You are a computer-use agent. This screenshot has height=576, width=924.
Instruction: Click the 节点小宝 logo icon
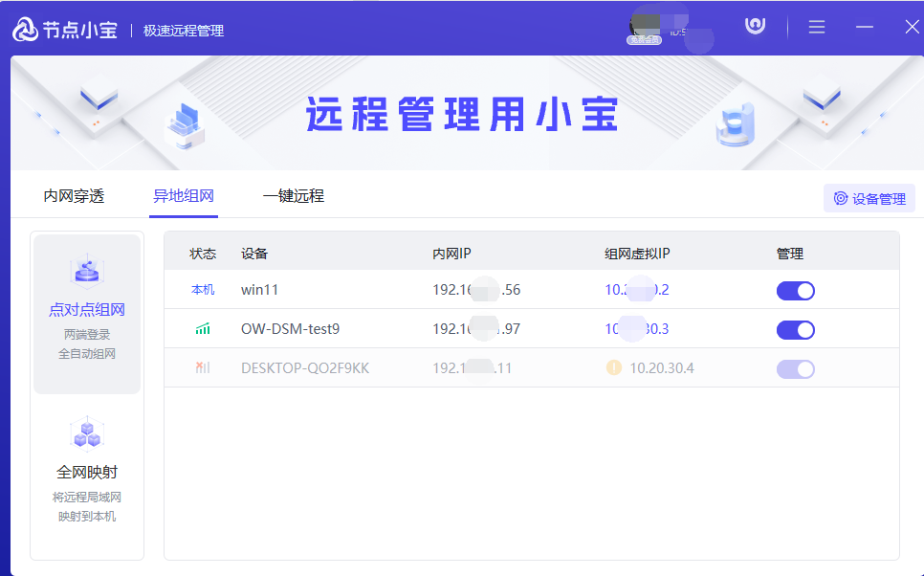point(25,30)
